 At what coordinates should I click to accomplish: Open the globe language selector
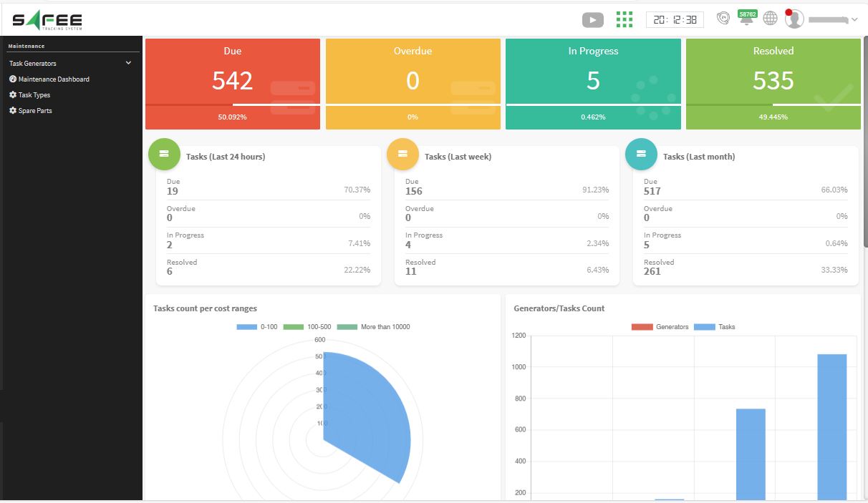[770, 19]
